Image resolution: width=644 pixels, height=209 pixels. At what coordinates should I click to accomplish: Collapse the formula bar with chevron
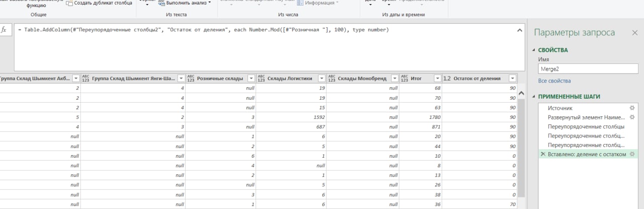pyautogui.click(x=520, y=30)
